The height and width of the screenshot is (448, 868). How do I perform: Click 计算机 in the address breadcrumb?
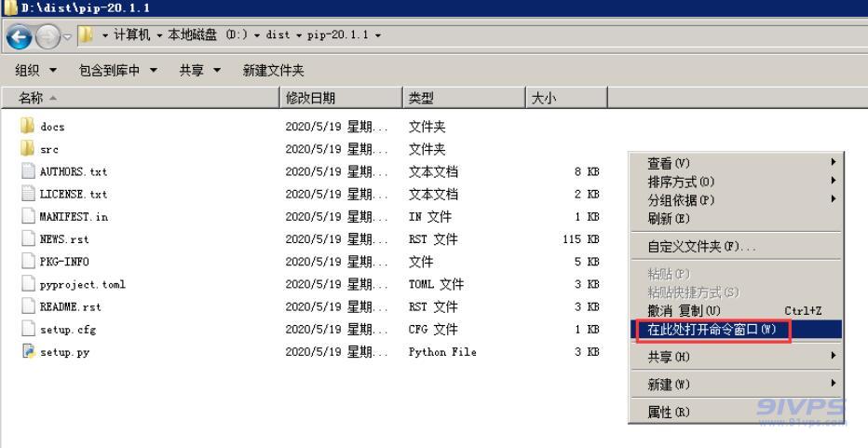[x=131, y=34]
